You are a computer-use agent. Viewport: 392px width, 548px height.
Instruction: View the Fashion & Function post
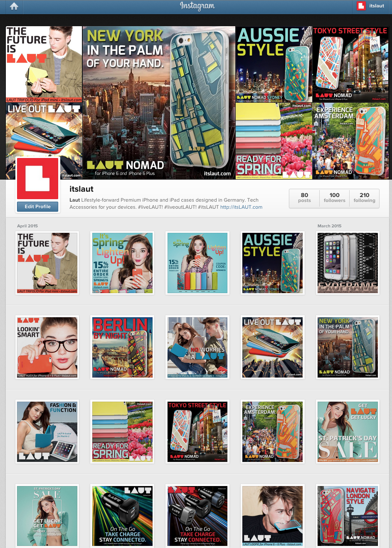(x=47, y=432)
